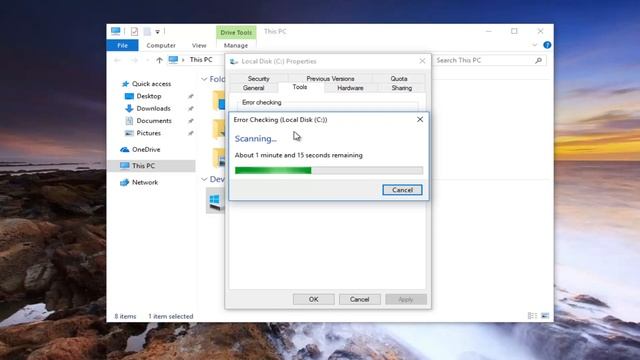The width and height of the screenshot is (640, 360).
Task: Click the Local Disk Properties drive icon
Action: click(x=234, y=61)
